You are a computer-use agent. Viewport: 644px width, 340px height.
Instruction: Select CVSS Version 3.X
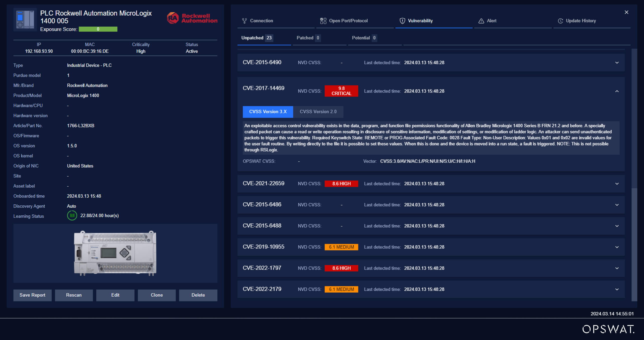click(268, 112)
